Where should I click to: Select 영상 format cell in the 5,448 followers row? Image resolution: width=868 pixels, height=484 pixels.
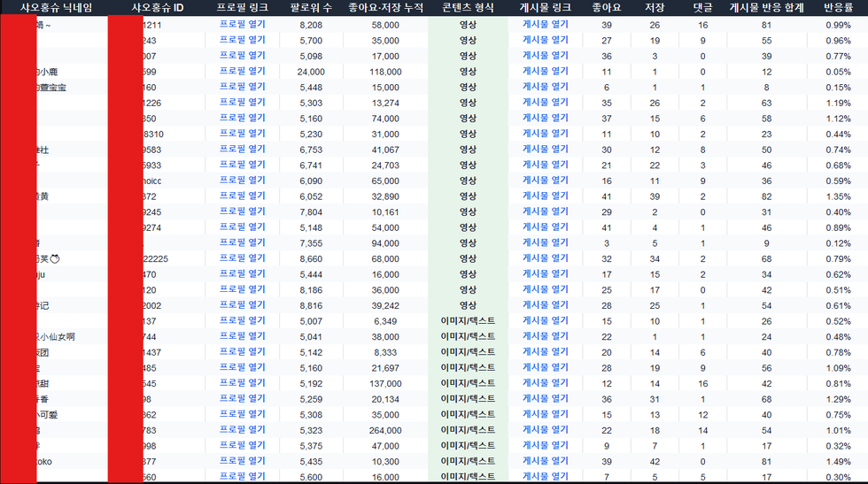click(468, 87)
